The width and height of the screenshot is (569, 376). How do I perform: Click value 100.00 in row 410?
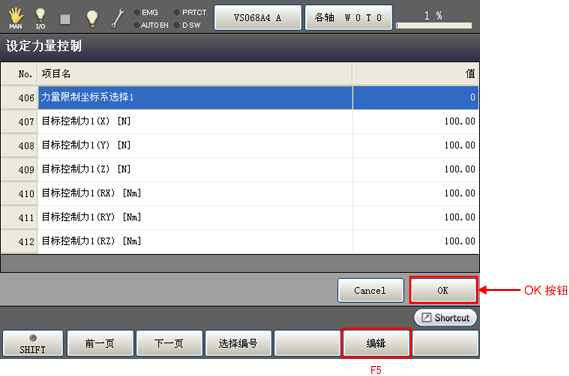tap(416, 193)
